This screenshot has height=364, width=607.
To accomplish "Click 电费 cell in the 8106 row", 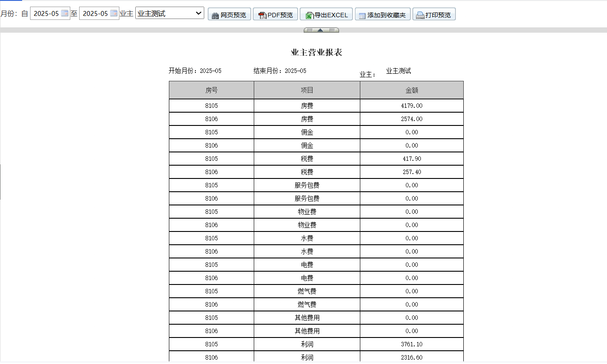I will [x=307, y=278].
